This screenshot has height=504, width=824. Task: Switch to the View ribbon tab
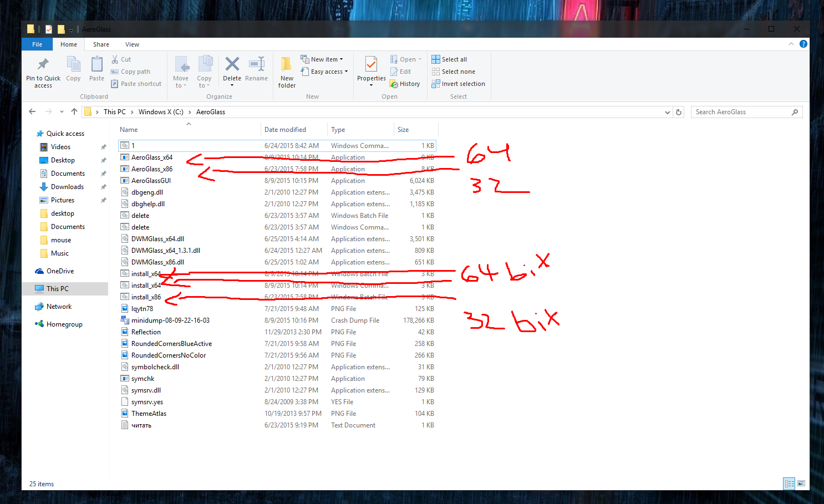(132, 44)
